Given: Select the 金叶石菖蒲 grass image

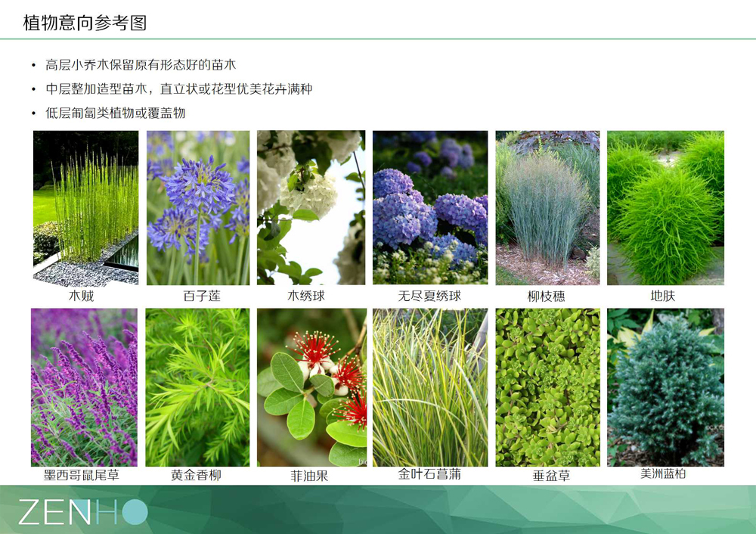Looking at the screenshot, I should pyautogui.click(x=430, y=387).
